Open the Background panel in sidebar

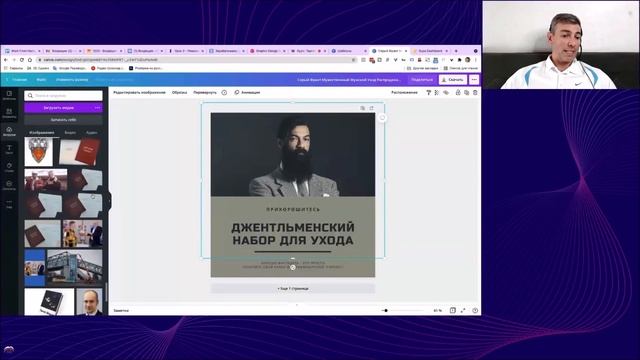coord(9,185)
